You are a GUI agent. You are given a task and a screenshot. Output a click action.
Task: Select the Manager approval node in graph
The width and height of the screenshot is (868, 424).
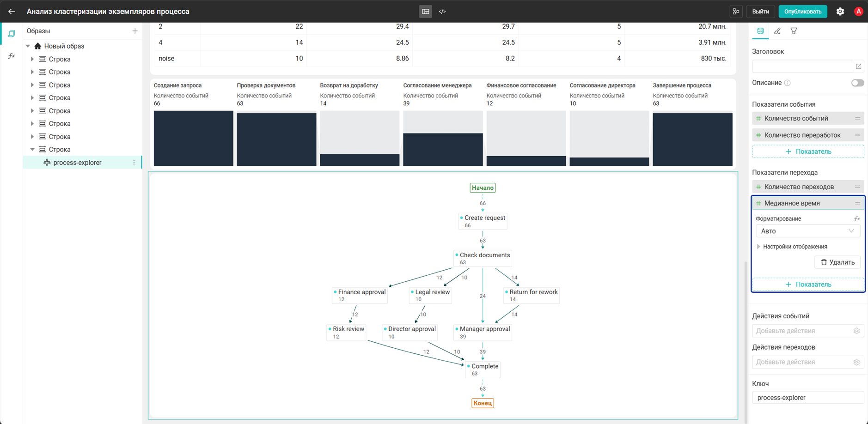point(483,333)
